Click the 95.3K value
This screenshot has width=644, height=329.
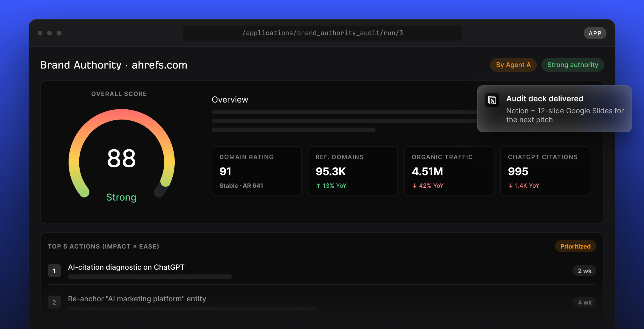coord(331,171)
